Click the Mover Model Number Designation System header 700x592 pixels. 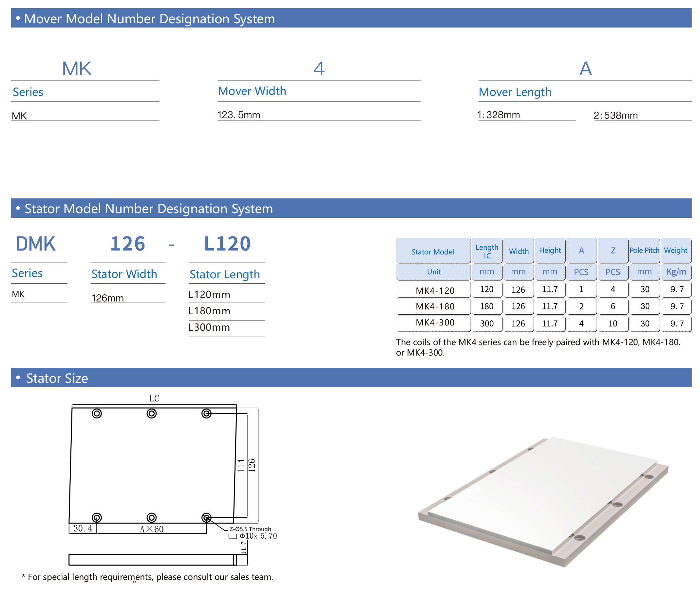click(149, 18)
